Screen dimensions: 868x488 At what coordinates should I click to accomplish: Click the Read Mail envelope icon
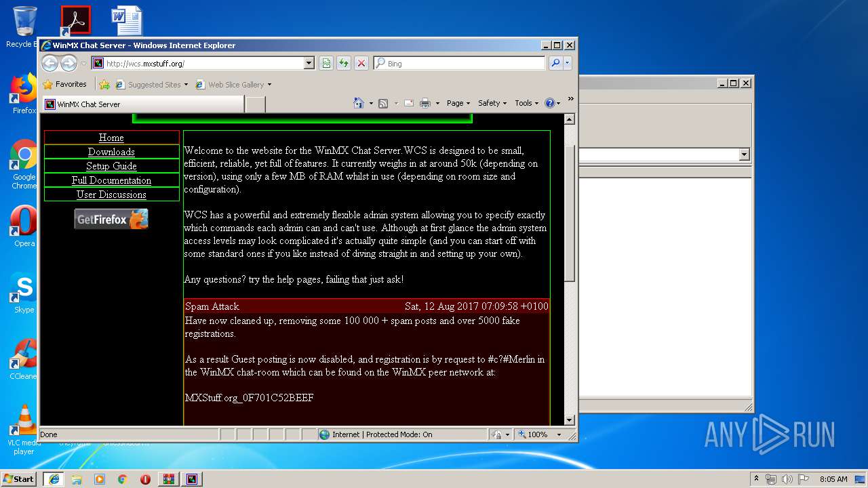pos(409,103)
